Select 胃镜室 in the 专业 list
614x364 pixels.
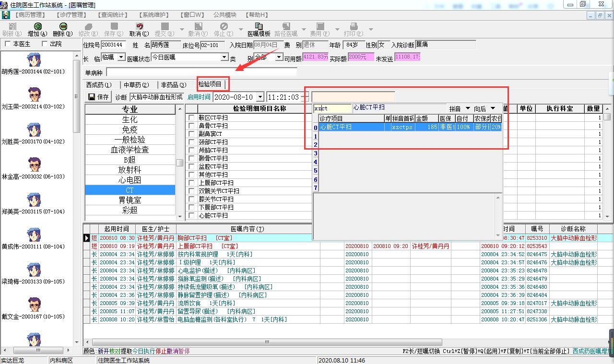coord(130,200)
